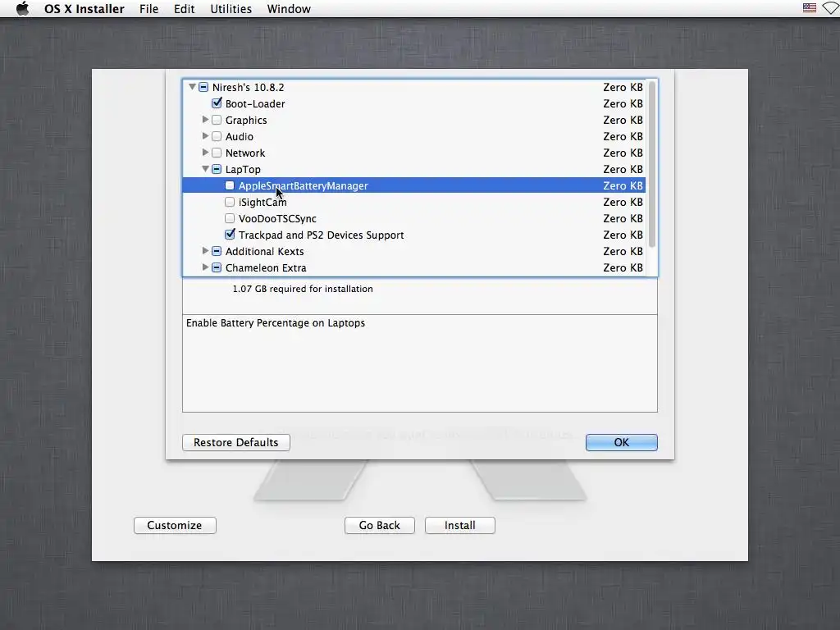840x630 pixels.
Task: Check the AppleSmartBatteryManager checkbox
Action: [x=230, y=185]
